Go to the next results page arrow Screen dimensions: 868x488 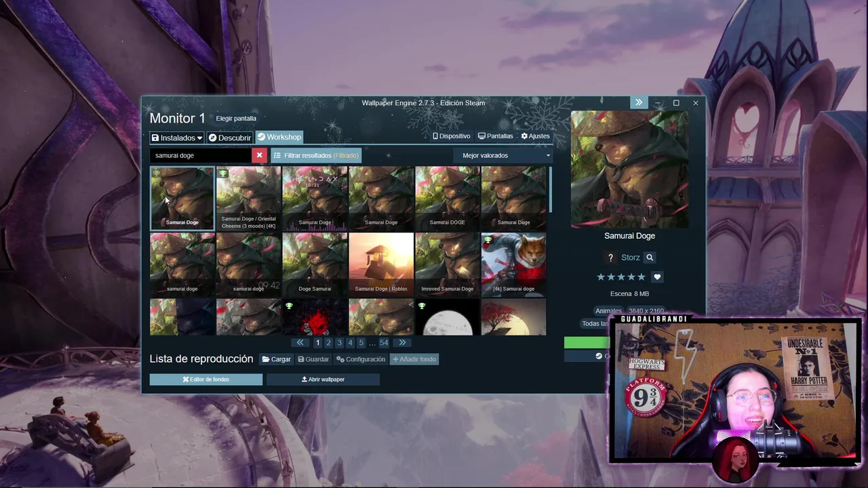point(402,343)
